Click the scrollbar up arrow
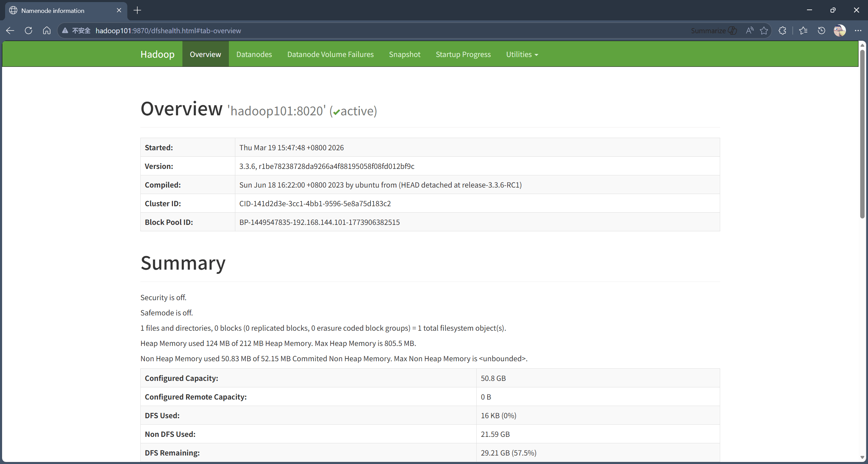Viewport: 868px width, 464px height. click(x=862, y=45)
